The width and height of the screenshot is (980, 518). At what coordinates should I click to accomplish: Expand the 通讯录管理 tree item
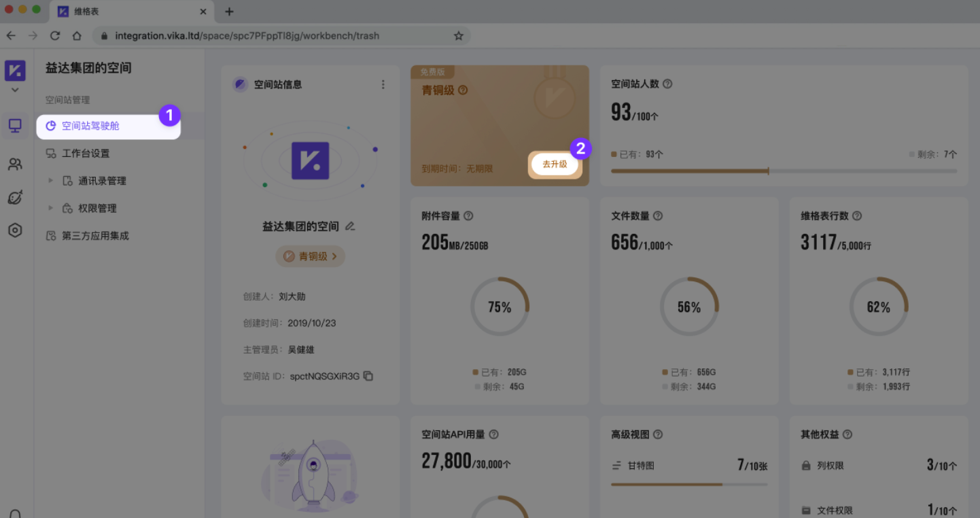(x=50, y=181)
